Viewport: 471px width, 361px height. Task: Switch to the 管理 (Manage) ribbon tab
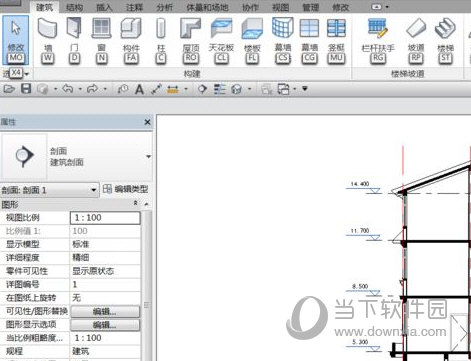310,7
